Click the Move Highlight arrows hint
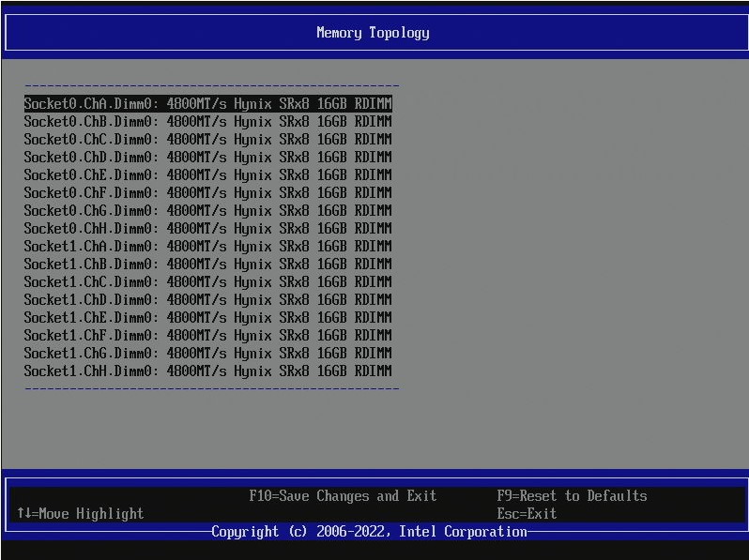The height and width of the screenshot is (560, 749). pyautogui.click(x=81, y=514)
